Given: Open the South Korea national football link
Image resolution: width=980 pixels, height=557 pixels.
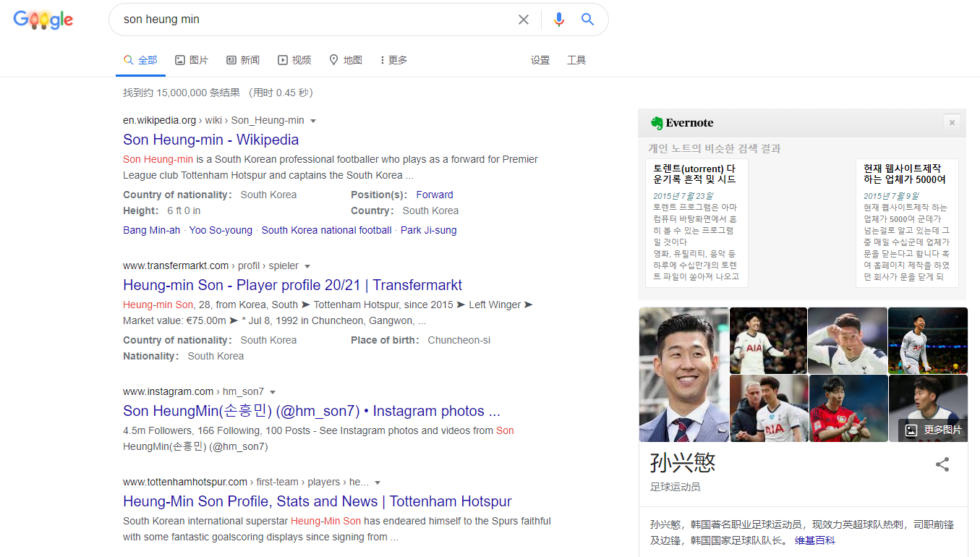Looking at the screenshot, I should pos(326,230).
